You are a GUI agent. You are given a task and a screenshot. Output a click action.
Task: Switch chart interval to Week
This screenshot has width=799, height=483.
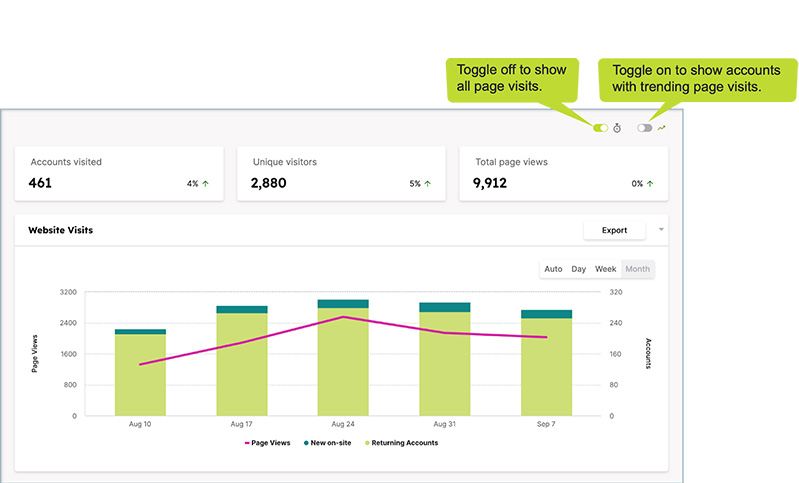605,269
